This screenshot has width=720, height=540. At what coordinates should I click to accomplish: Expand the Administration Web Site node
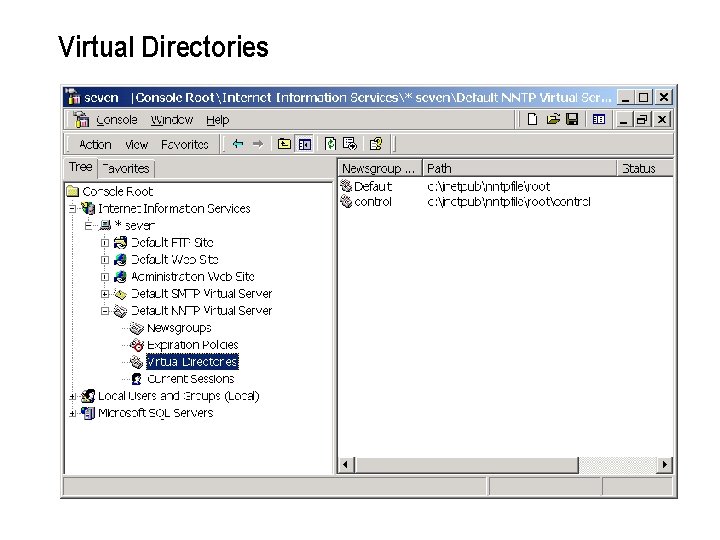[105, 277]
